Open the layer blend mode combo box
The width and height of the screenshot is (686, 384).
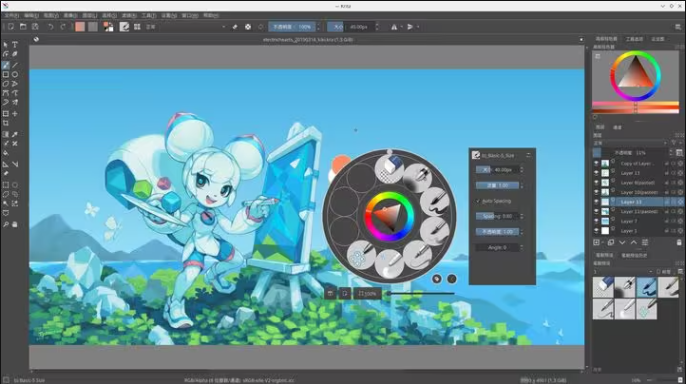(630, 143)
